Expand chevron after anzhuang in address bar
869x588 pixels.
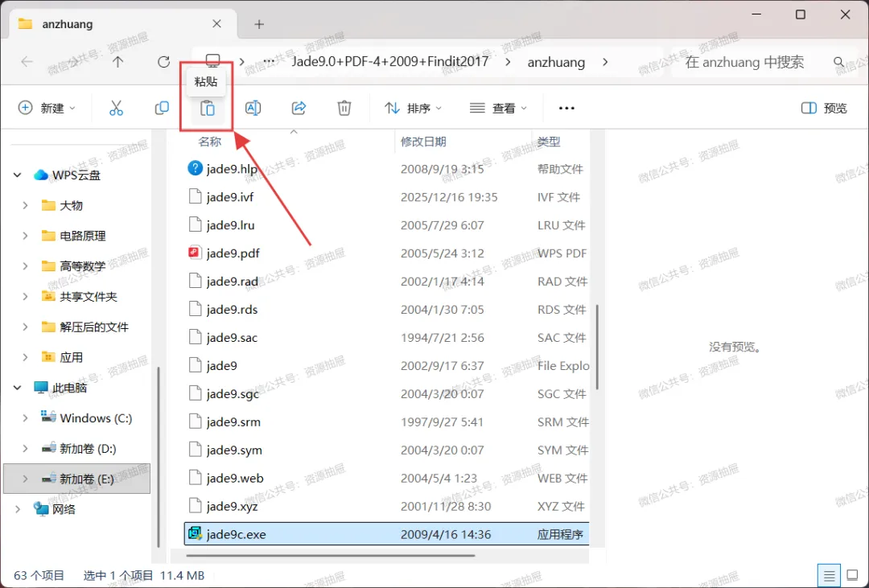[604, 62]
